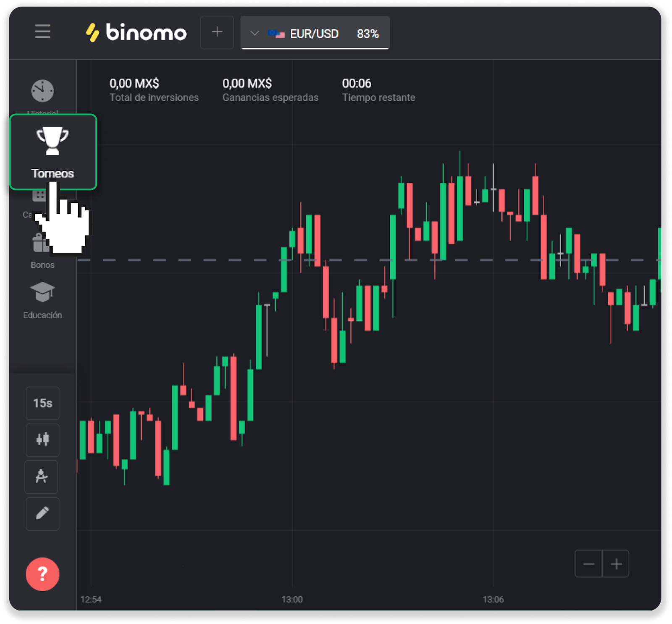This screenshot has width=672, height=624.
Task: Change the 15s chart timeframe
Action: (42, 403)
